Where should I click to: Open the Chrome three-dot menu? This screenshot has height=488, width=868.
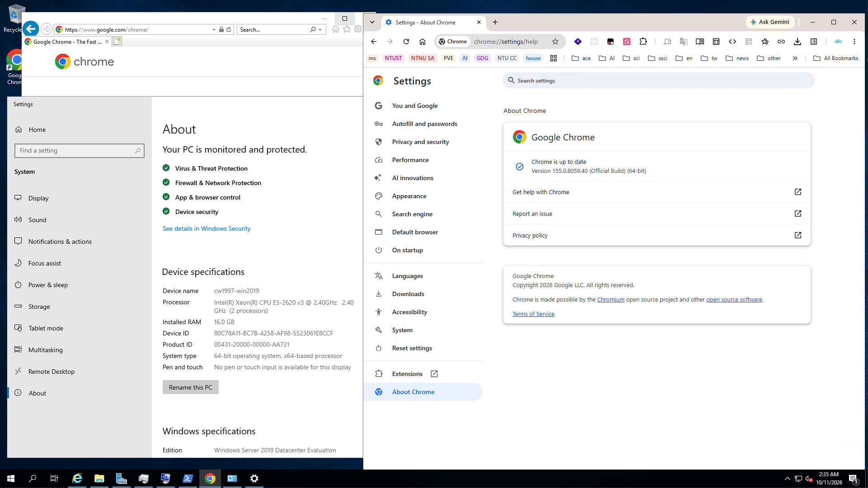(x=854, y=42)
